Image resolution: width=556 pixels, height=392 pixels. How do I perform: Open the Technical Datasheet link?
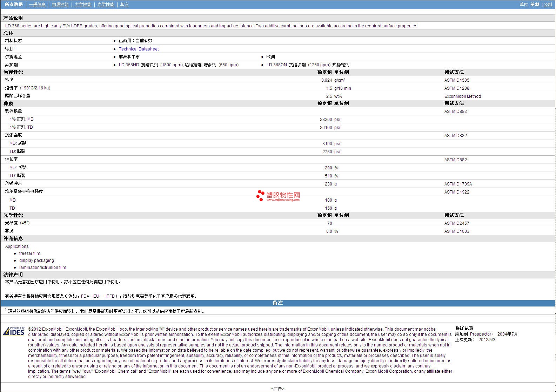(139, 49)
